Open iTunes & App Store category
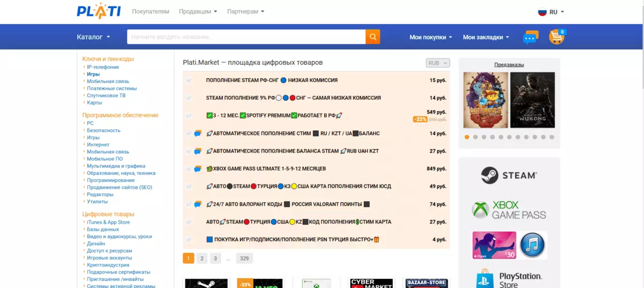The image size is (644, 288). tap(108, 222)
